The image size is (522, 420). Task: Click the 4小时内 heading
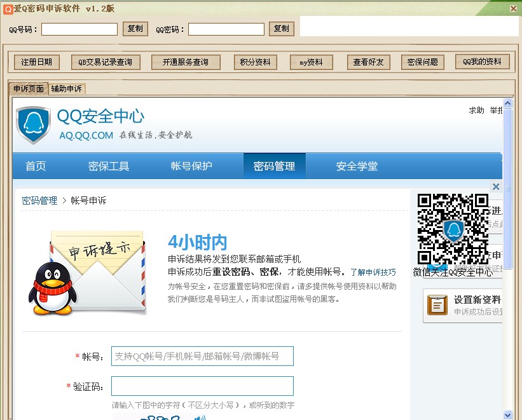point(197,242)
